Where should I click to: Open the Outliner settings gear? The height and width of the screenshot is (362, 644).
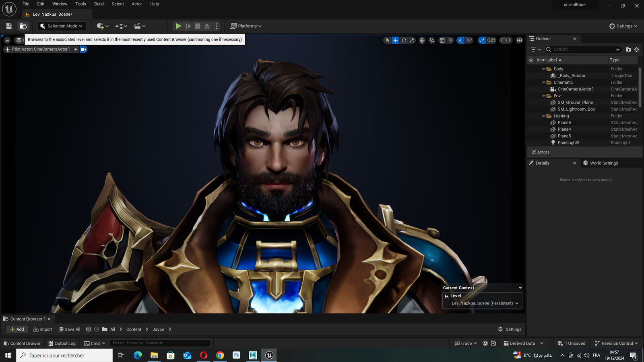click(637, 49)
